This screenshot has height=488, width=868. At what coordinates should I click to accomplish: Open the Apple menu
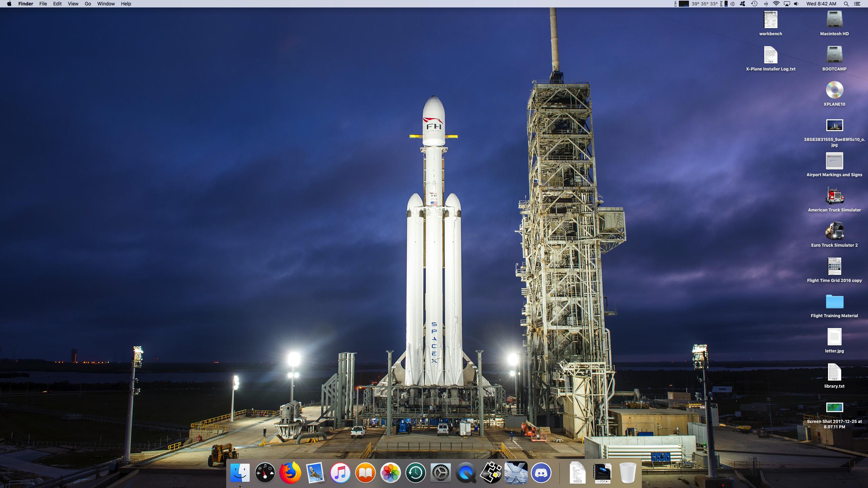[x=9, y=4]
